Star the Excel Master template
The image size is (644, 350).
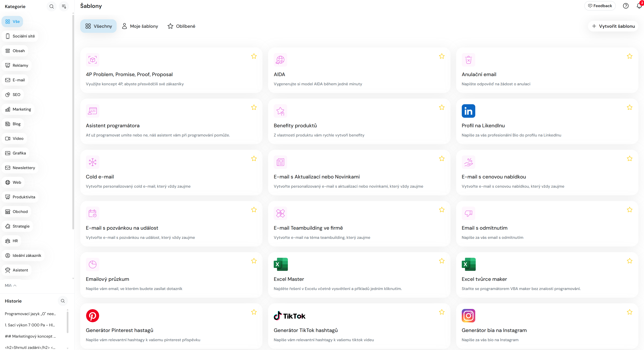(442, 261)
